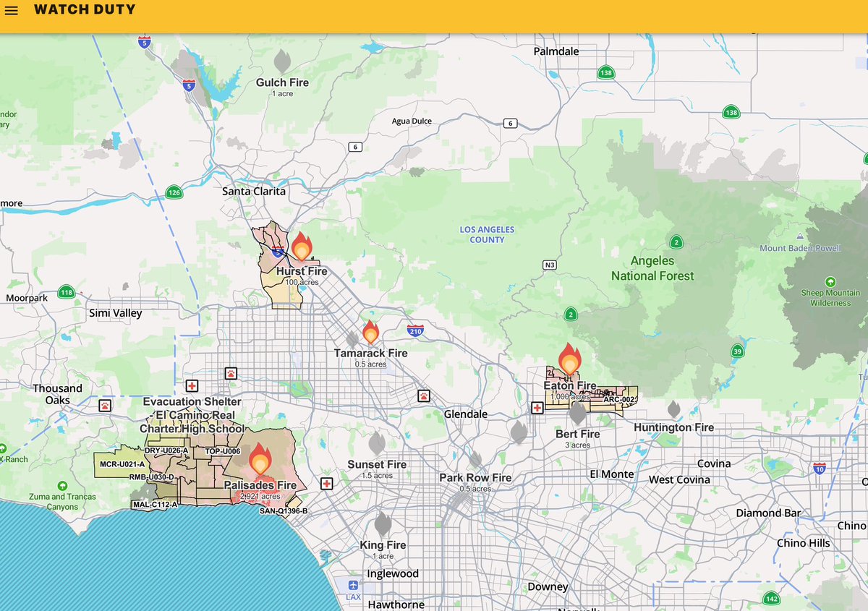Click the Sunset Fire gray flame icon
Screen dimensions: 868x611
point(377,444)
